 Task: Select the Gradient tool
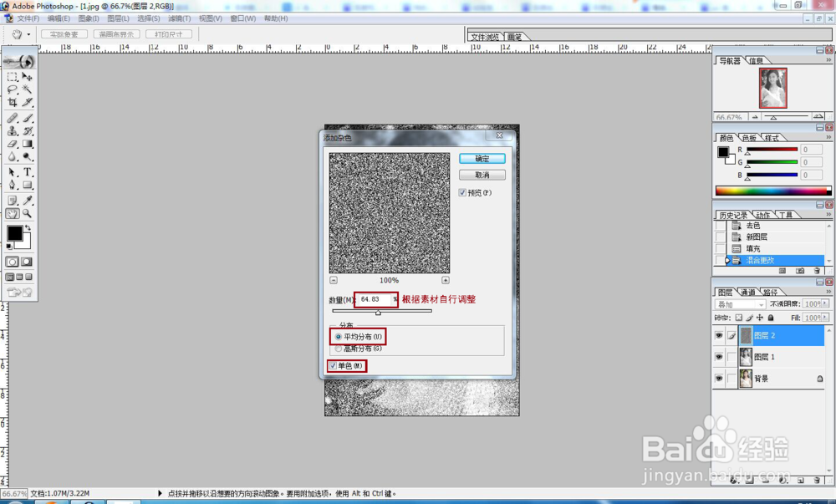click(28, 144)
